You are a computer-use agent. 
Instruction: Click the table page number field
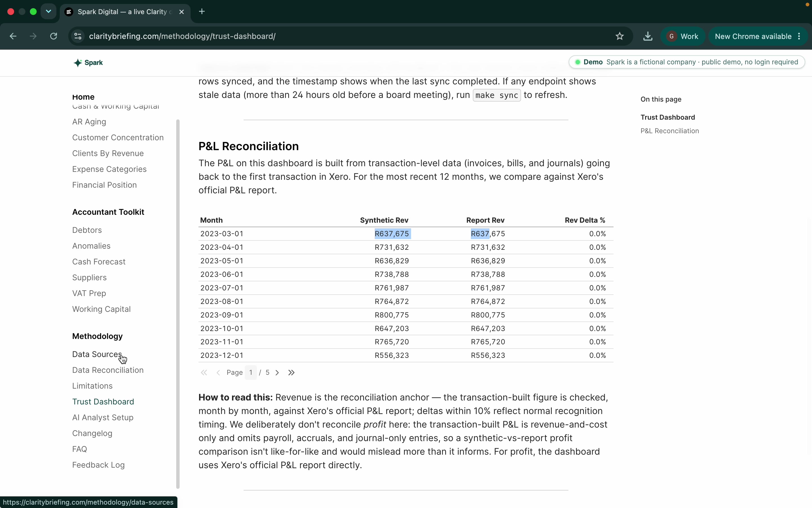point(251,373)
